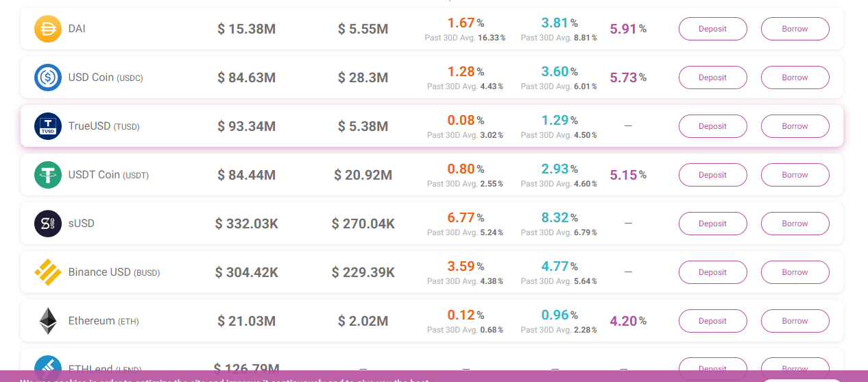Borrow Ethereum using Borrow button
868x382 pixels.
795,321
